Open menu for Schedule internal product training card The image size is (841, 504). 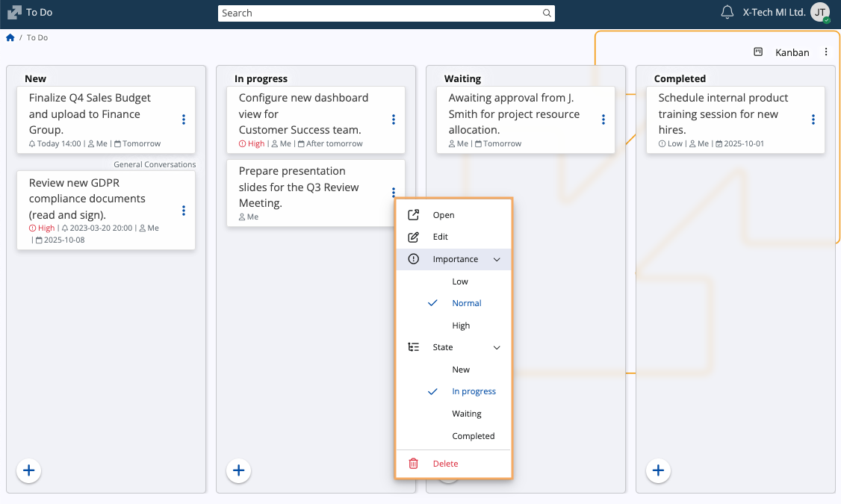813,119
